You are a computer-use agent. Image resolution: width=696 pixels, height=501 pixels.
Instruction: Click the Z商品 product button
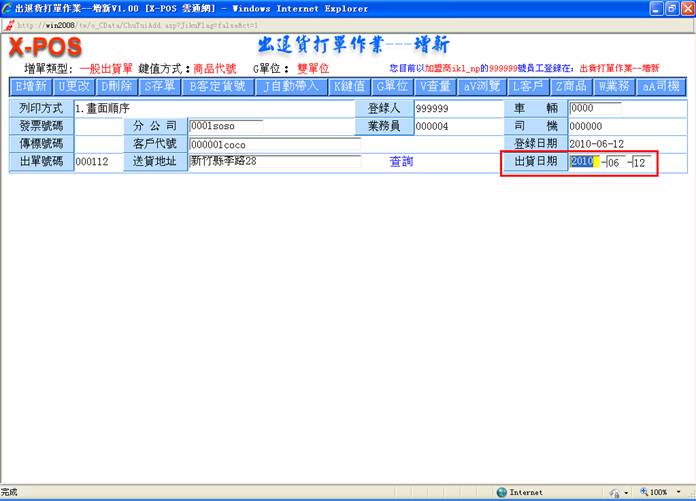(572, 86)
